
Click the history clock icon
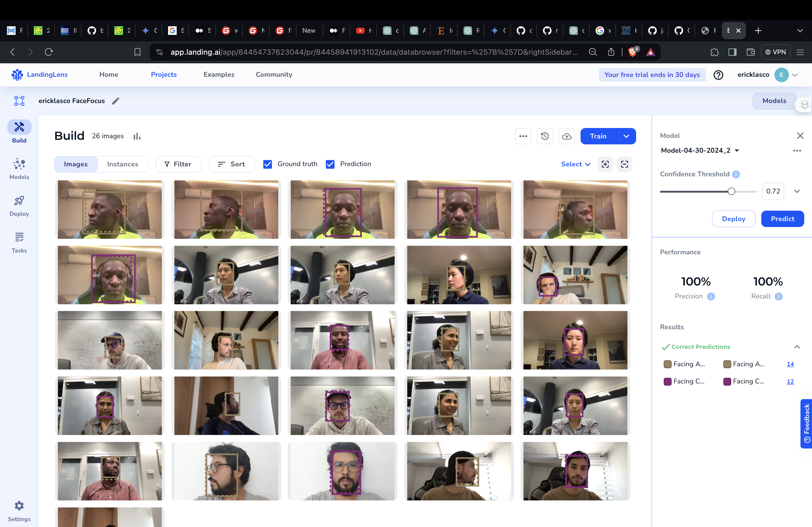click(x=545, y=136)
